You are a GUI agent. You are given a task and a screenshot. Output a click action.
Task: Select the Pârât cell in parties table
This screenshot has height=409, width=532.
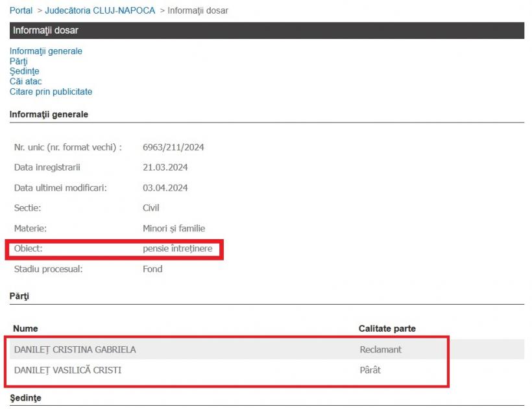(370, 370)
